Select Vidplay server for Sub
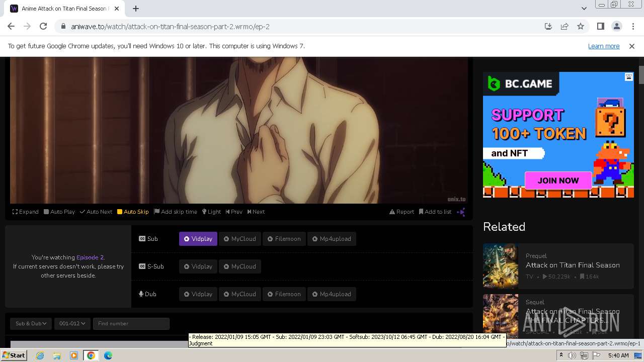This screenshot has height=362, width=644. [198, 239]
